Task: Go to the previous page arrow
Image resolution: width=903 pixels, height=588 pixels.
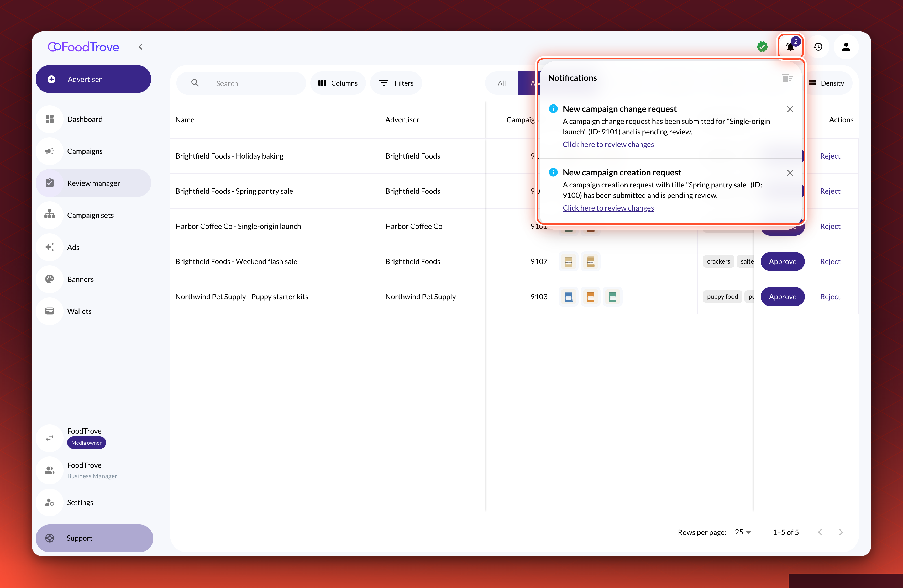Action: [820, 532]
